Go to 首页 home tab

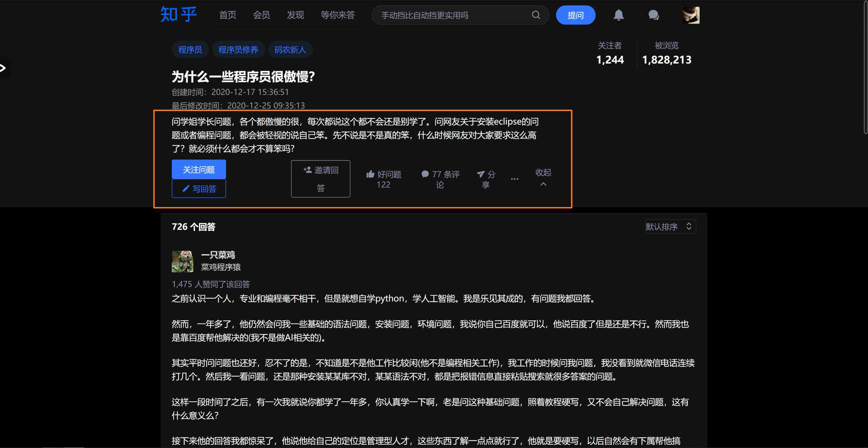click(x=227, y=15)
